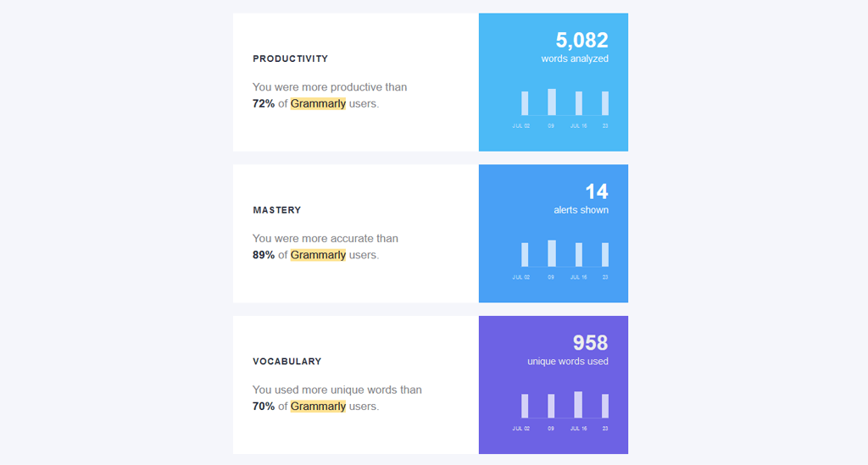Click the 09 bar in the words analyzed chart
The width and height of the screenshot is (868, 465).
pos(552,102)
